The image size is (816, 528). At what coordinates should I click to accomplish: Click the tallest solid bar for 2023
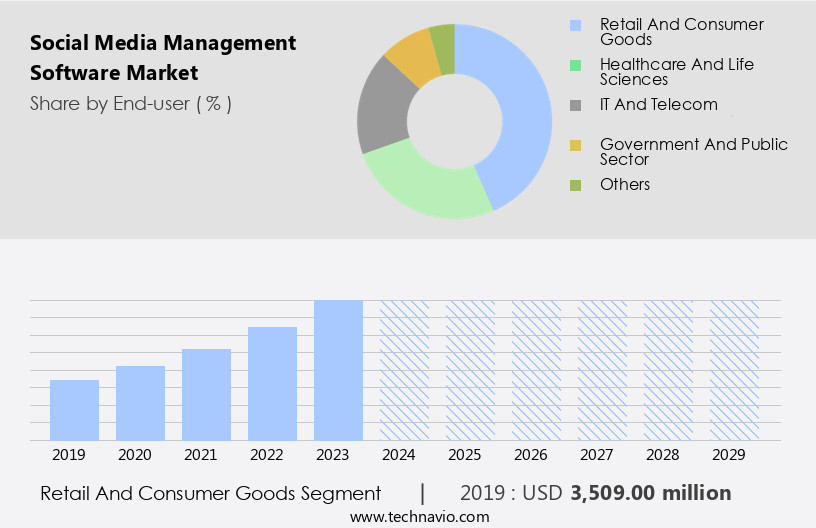point(338,370)
